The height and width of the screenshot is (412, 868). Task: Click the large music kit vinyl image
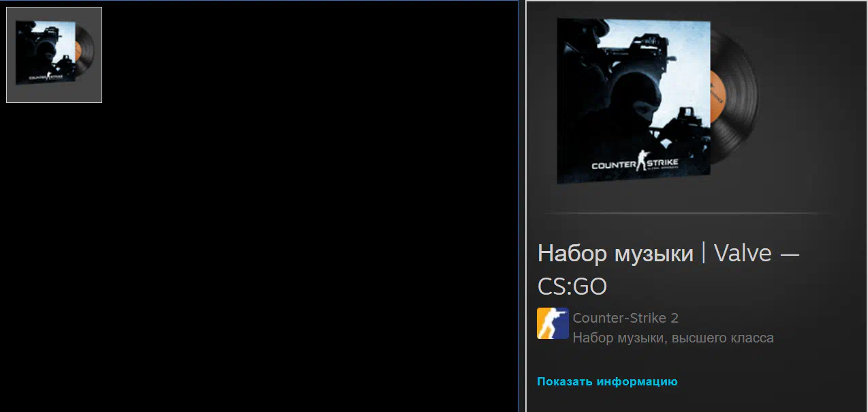tap(657, 101)
